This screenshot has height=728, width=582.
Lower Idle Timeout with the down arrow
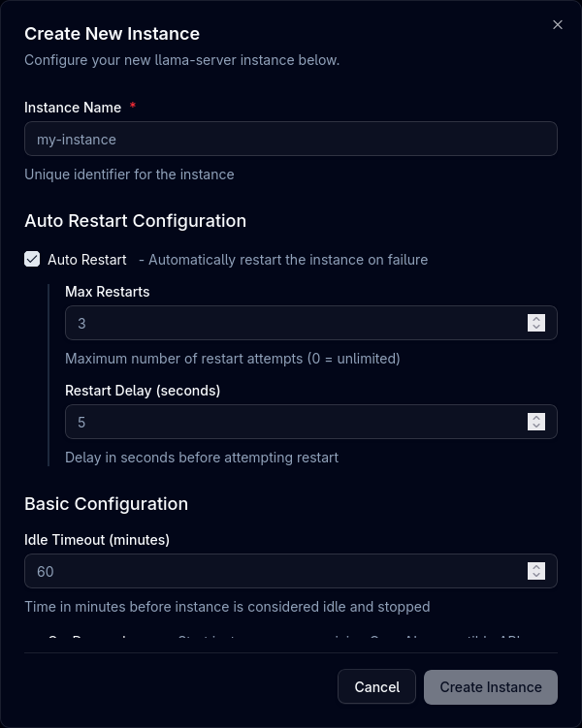click(536, 576)
